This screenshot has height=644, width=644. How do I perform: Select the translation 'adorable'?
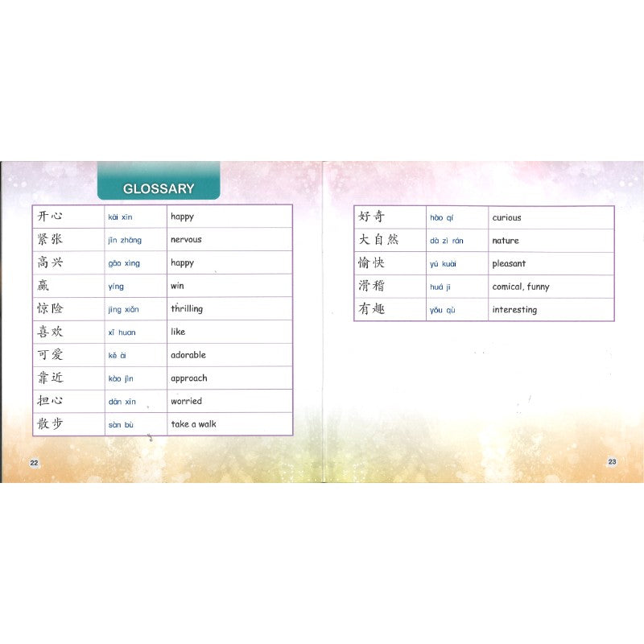coord(188,355)
